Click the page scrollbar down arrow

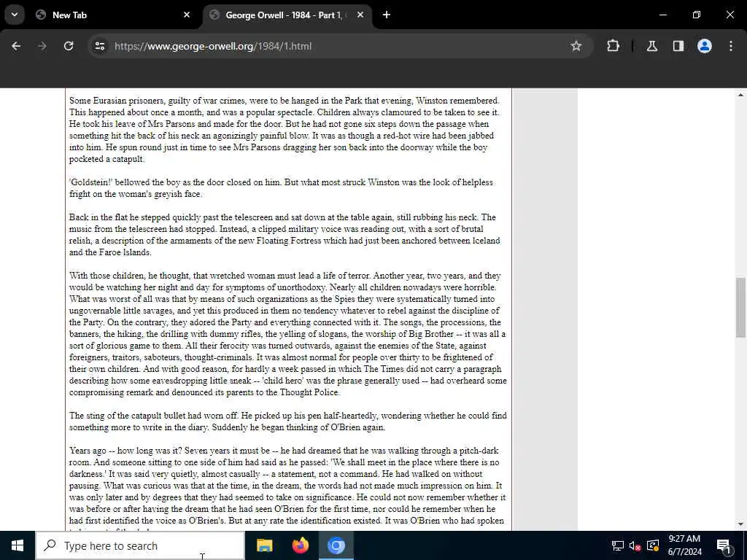coord(741,524)
